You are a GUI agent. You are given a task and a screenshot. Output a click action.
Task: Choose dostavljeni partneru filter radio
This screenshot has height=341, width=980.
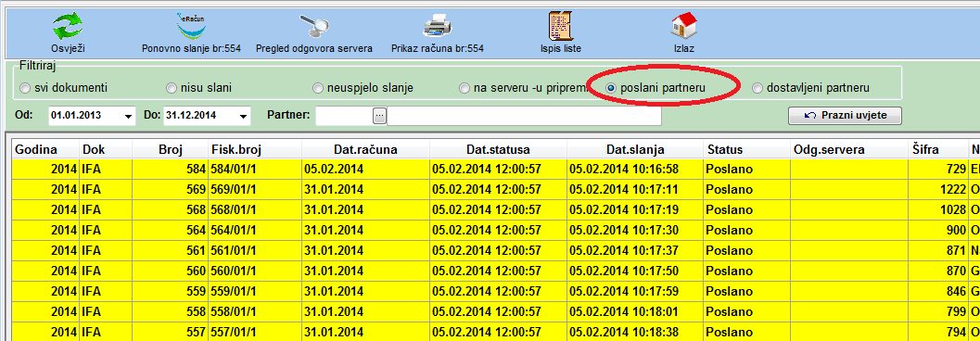pos(757,89)
